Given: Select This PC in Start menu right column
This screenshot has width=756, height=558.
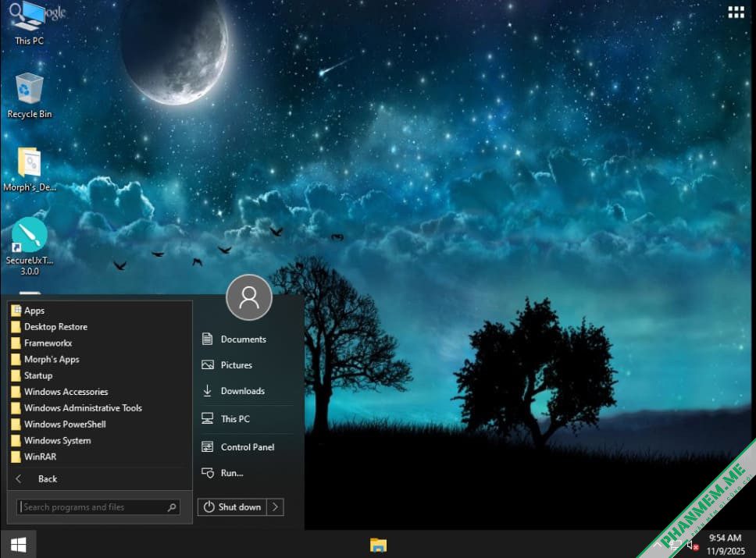Looking at the screenshot, I should (246, 419).
